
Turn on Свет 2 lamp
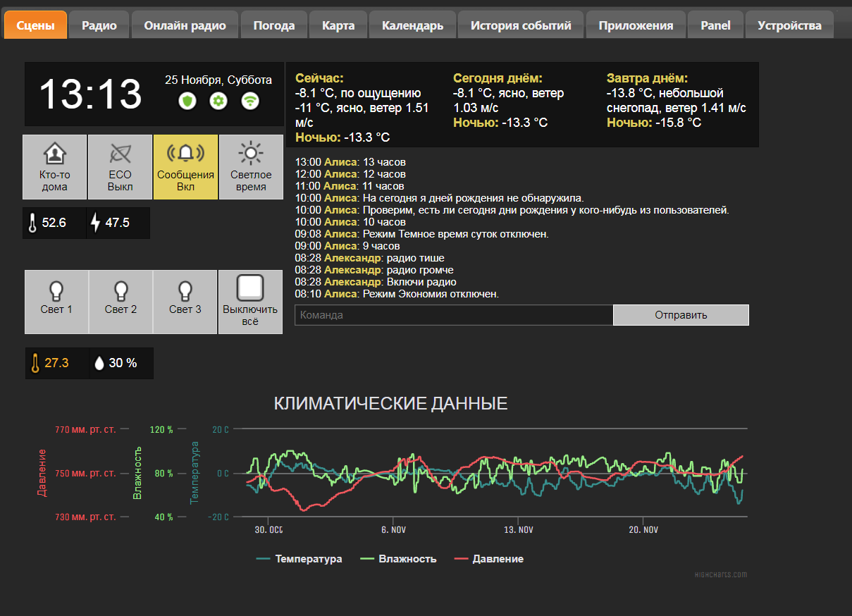[x=121, y=301]
